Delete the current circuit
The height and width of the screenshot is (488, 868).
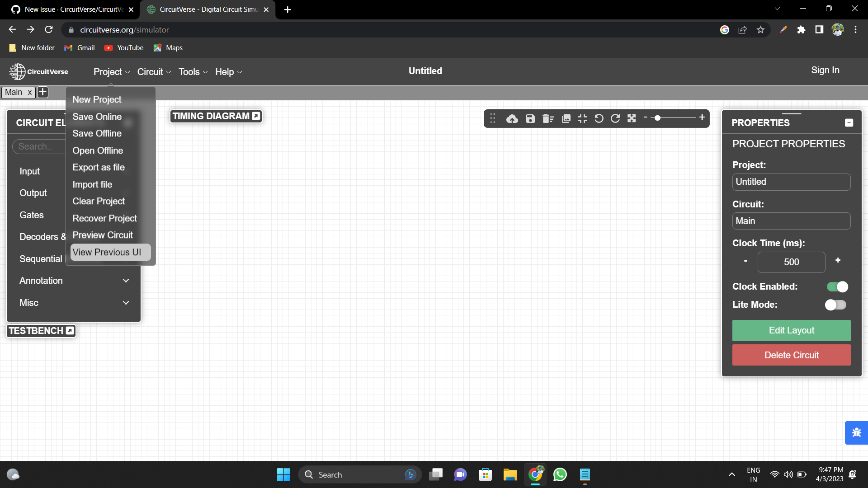[x=791, y=355]
